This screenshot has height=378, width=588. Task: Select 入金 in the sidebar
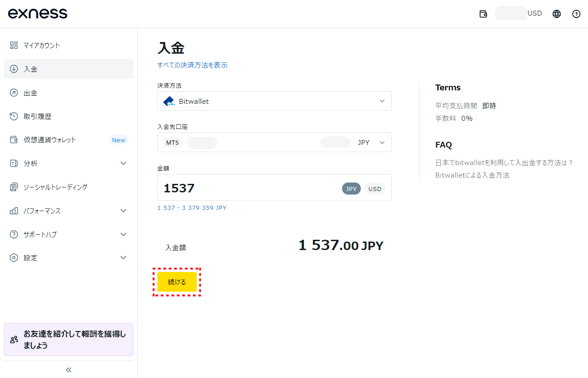pyautogui.click(x=68, y=69)
